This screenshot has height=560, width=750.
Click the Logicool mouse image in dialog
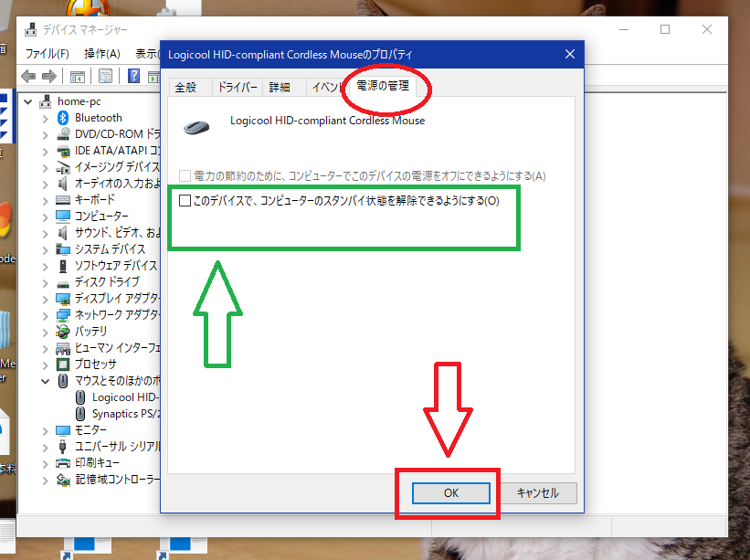pos(196,128)
